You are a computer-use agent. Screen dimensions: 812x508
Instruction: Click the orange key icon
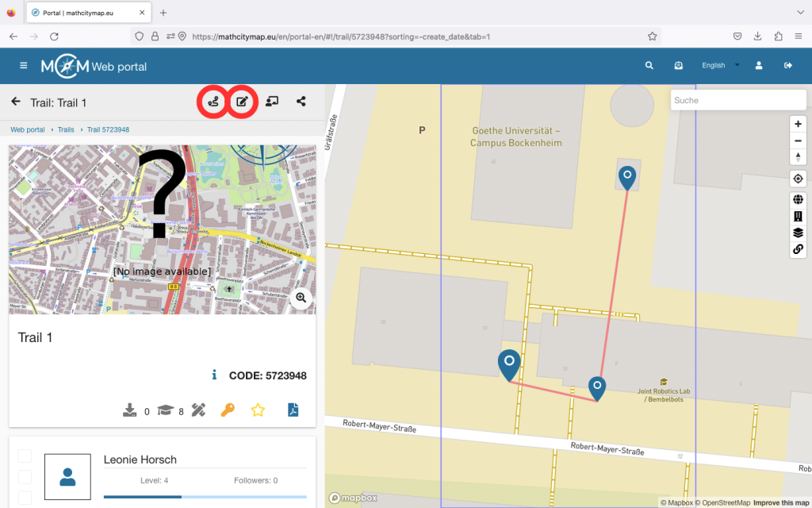click(x=228, y=410)
